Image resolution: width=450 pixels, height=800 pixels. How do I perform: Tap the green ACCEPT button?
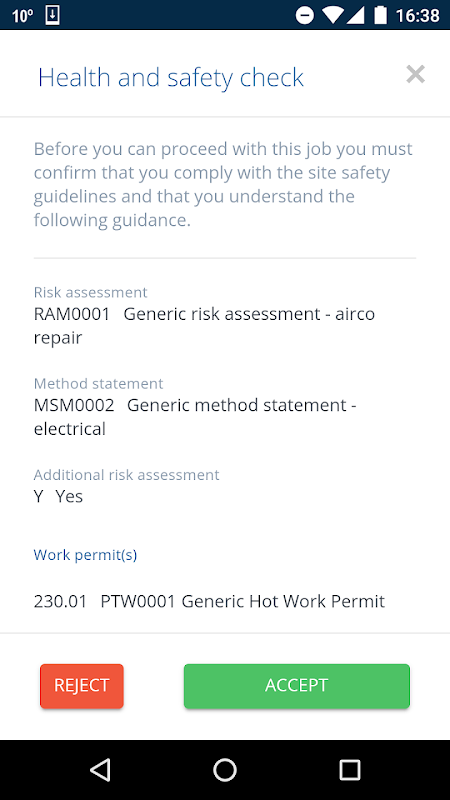[296, 686]
